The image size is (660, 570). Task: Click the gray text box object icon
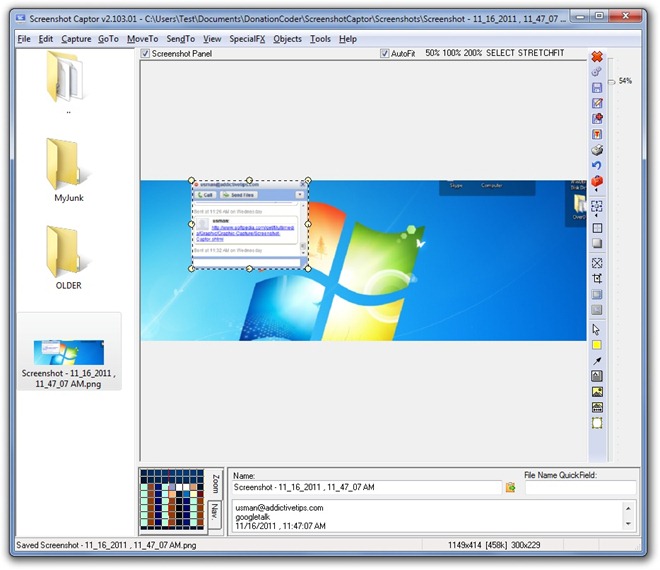(597, 376)
